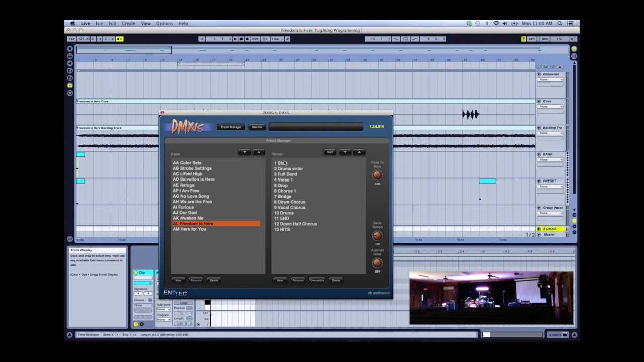Viewport: 644px width, 362px height.
Task: Select bank 'AB Strobe Settings'
Action: 192,168
